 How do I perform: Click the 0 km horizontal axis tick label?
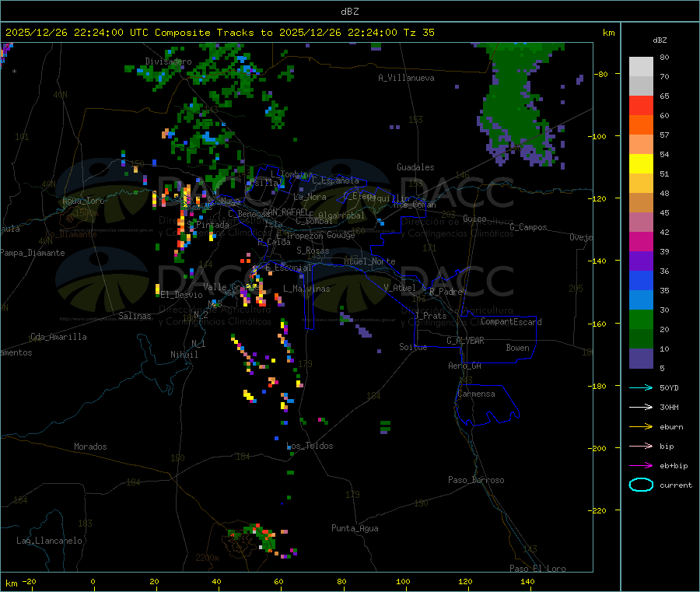(x=93, y=581)
